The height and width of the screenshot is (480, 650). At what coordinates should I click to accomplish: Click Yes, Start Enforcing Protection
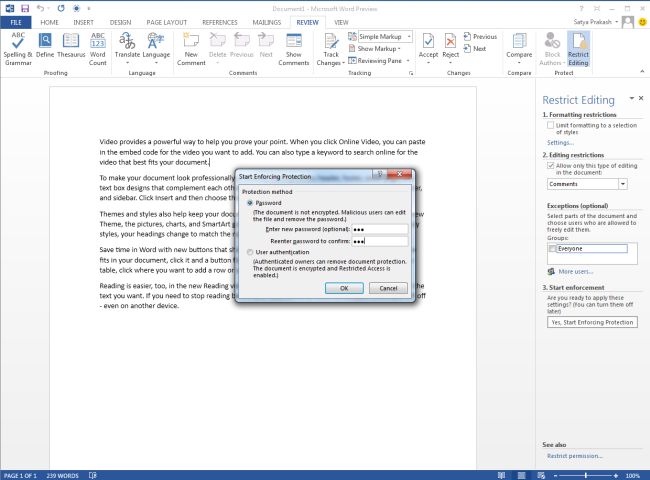(592, 322)
